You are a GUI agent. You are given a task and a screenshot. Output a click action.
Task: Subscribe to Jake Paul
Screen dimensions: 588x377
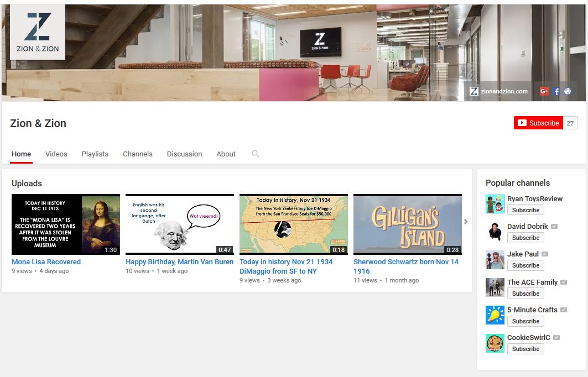525,265
